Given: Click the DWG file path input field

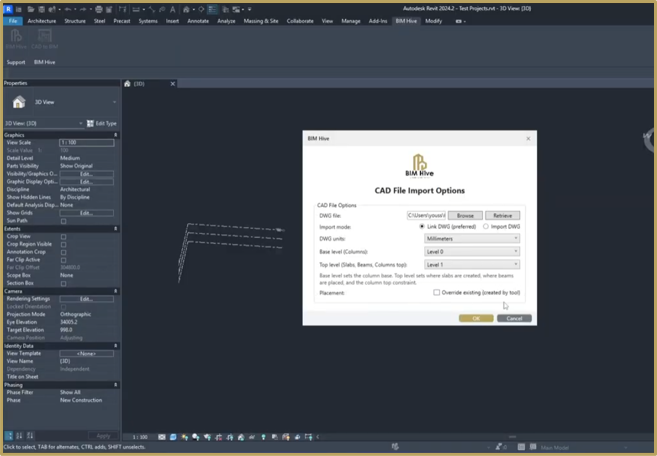Looking at the screenshot, I should (426, 215).
